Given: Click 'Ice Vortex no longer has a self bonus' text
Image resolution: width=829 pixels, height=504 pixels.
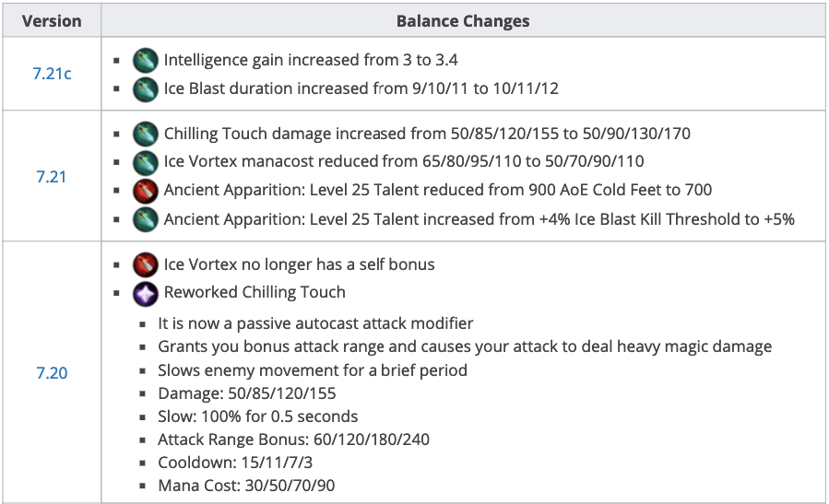Looking at the screenshot, I should (x=299, y=264).
